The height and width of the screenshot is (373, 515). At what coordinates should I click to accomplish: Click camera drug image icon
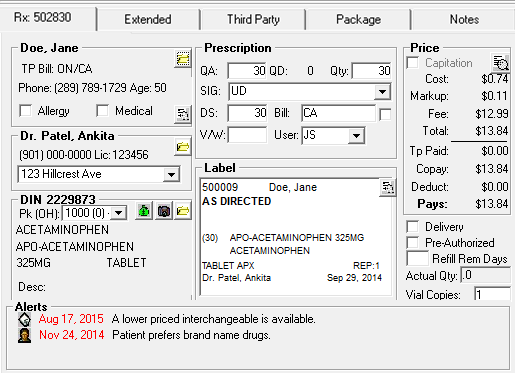(x=164, y=211)
